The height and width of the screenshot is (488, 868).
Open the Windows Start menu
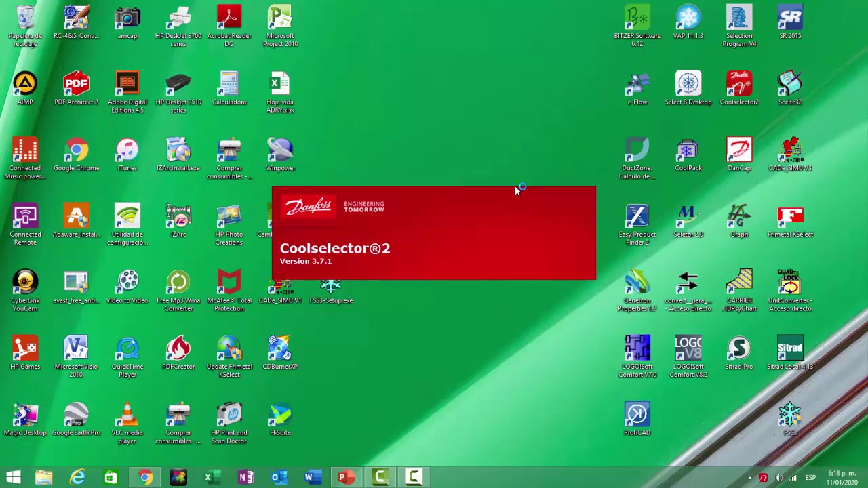coord(14,478)
